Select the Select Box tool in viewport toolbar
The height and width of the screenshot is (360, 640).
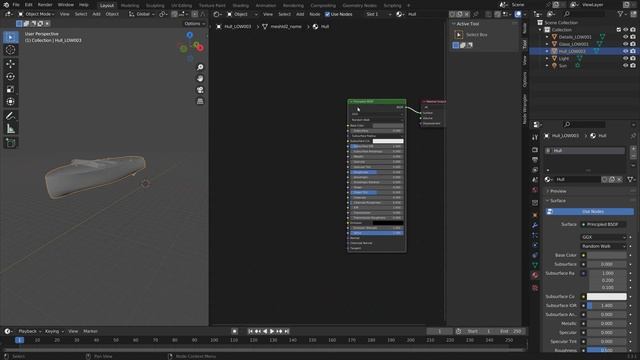pyautogui.click(x=11, y=37)
